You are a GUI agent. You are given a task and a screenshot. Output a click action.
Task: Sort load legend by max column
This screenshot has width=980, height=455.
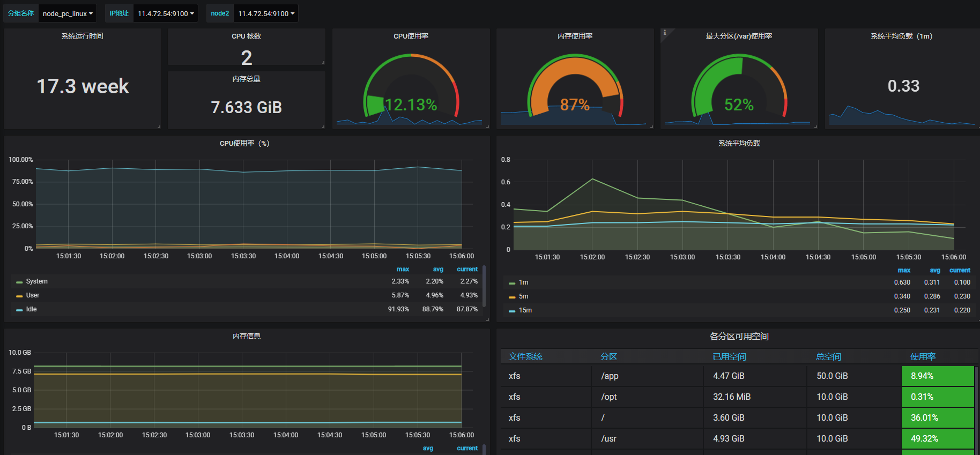click(904, 270)
